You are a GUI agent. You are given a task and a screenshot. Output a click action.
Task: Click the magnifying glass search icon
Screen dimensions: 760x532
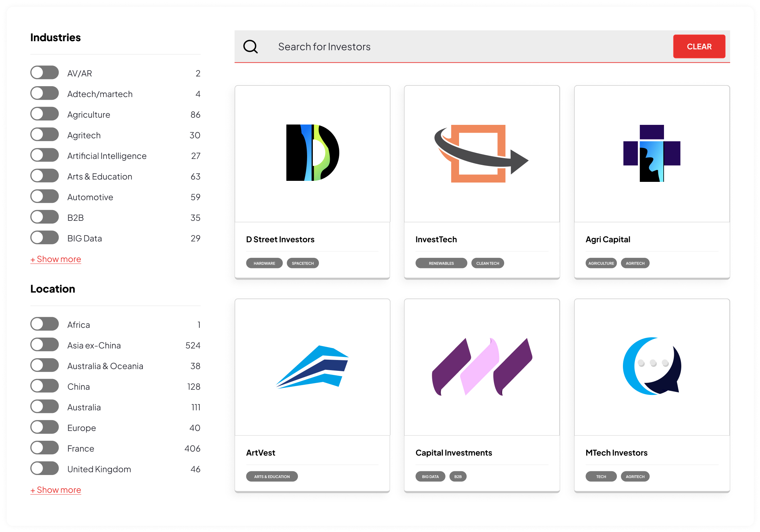(x=250, y=46)
